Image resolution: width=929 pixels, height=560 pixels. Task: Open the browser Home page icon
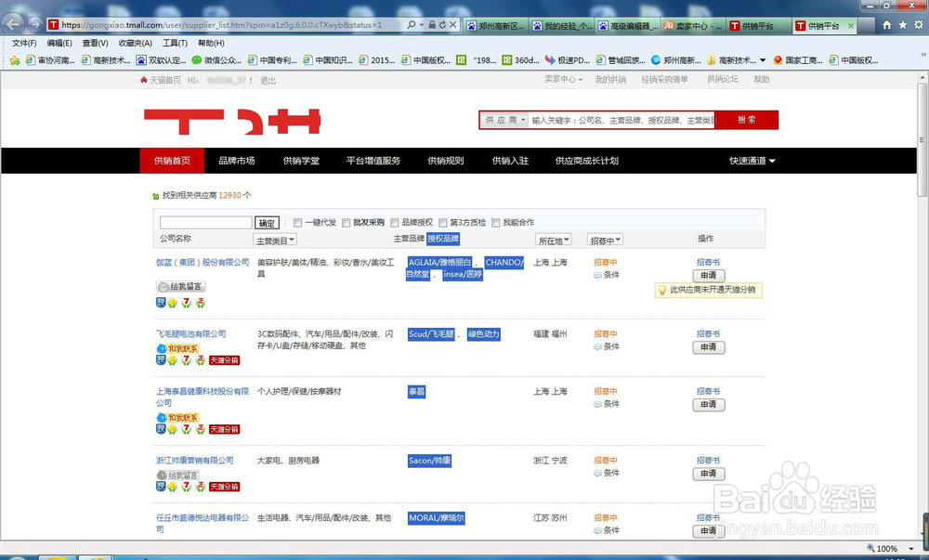click(887, 25)
